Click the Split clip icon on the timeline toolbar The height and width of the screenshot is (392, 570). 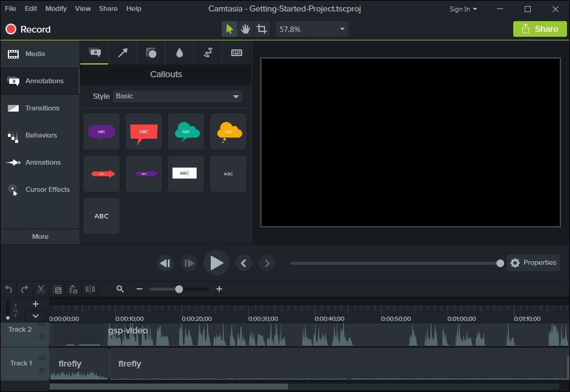90,289
